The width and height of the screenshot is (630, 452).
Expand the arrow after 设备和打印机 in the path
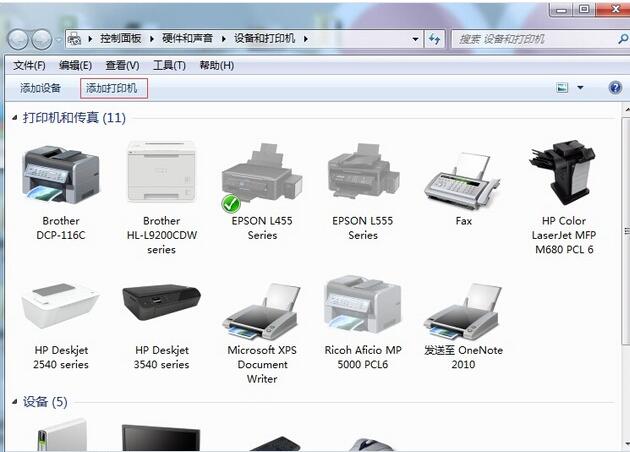click(x=306, y=39)
